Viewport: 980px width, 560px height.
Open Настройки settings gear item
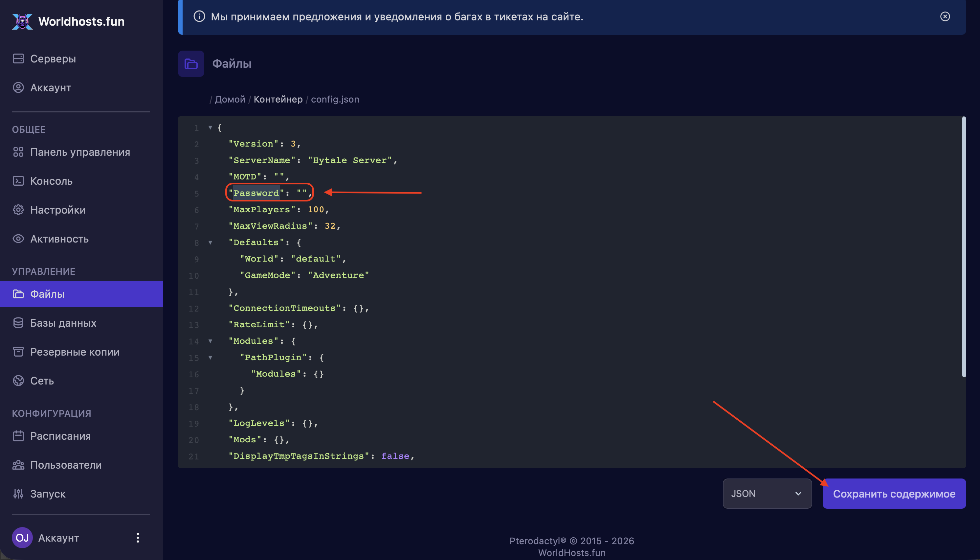pyautogui.click(x=58, y=210)
